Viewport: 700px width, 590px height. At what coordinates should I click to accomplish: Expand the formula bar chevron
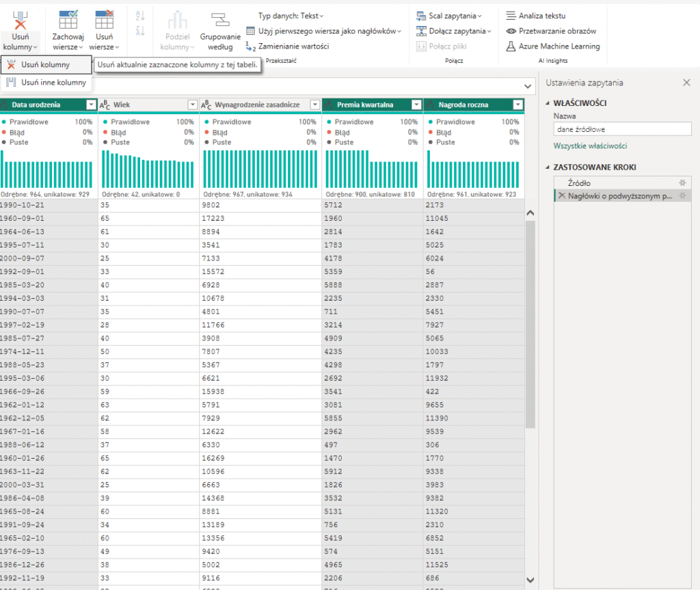527,86
